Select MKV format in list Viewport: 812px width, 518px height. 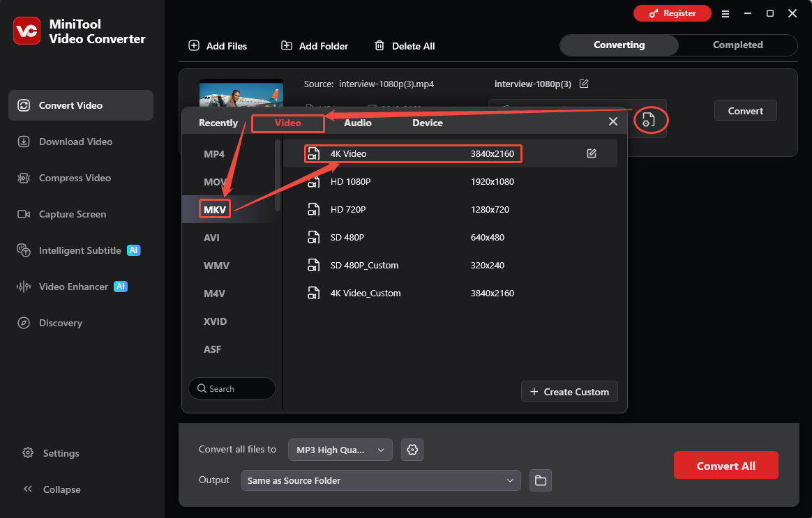tap(214, 210)
